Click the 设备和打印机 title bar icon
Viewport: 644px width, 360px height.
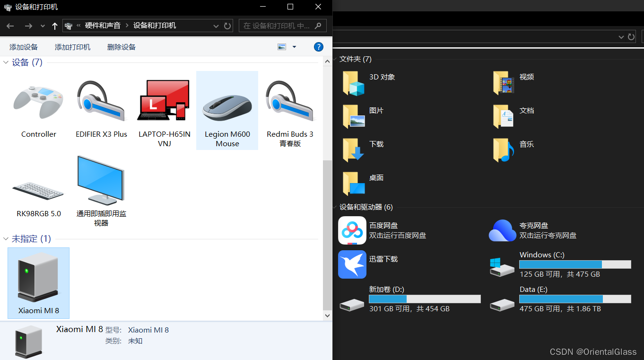tap(8, 7)
